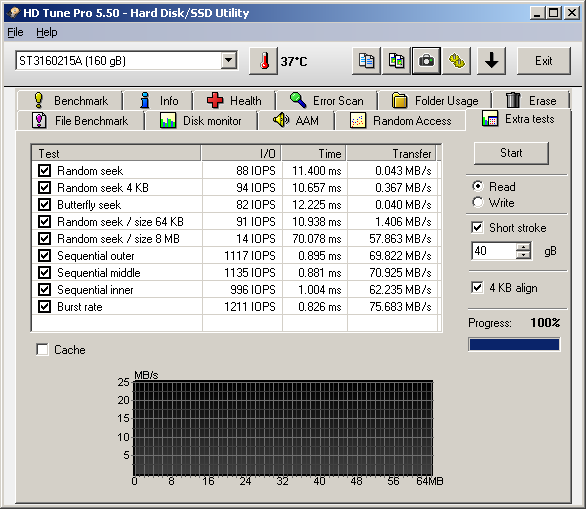This screenshot has height=509, width=586.
Task: Switch to the Random Access tab
Action: 400,121
